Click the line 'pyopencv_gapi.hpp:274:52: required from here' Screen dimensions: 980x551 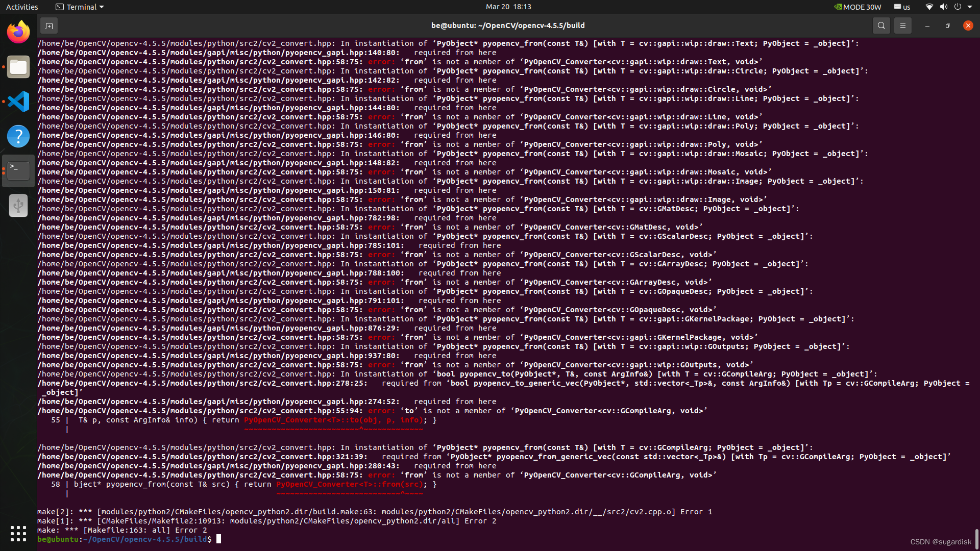pos(267,402)
